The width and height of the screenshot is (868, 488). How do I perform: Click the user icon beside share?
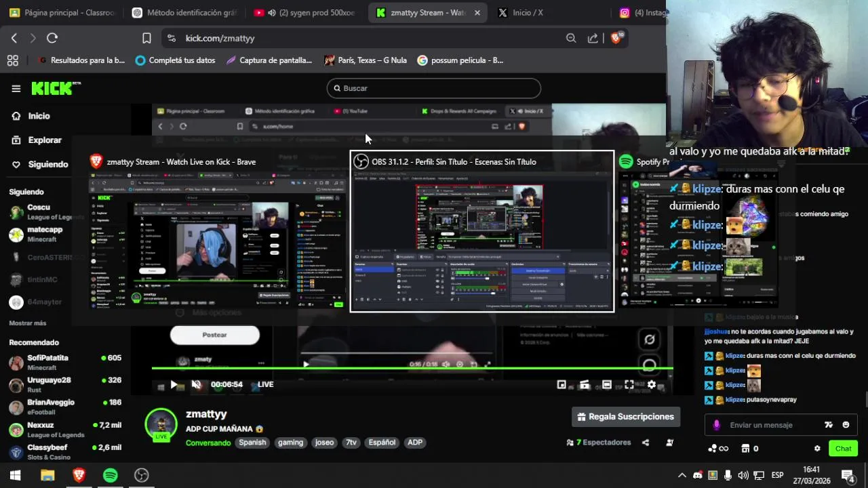(669, 443)
